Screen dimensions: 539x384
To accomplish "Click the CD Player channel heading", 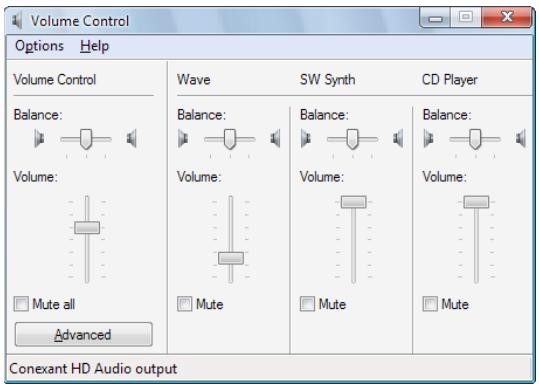I will point(450,80).
